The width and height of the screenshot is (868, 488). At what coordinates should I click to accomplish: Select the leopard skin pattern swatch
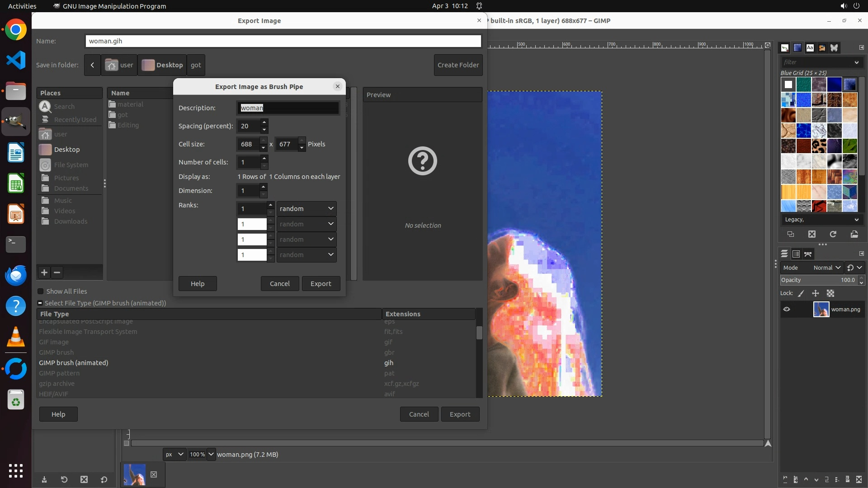pos(819,146)
